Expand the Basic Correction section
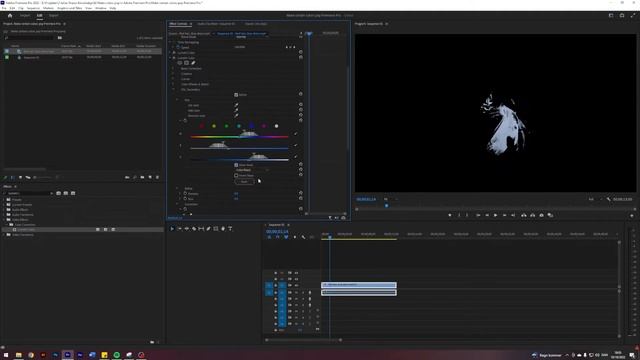 (173, 69)
